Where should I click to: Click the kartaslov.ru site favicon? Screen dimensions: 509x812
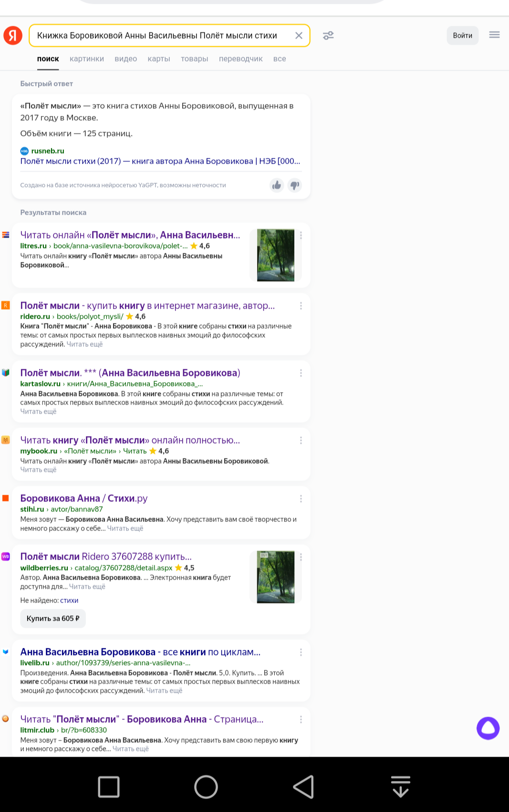coord(6,373)
